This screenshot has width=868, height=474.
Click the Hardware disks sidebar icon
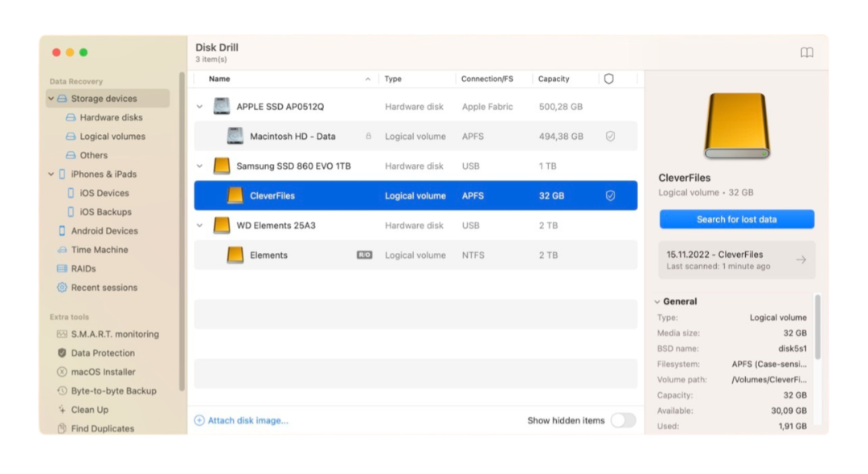71,117
